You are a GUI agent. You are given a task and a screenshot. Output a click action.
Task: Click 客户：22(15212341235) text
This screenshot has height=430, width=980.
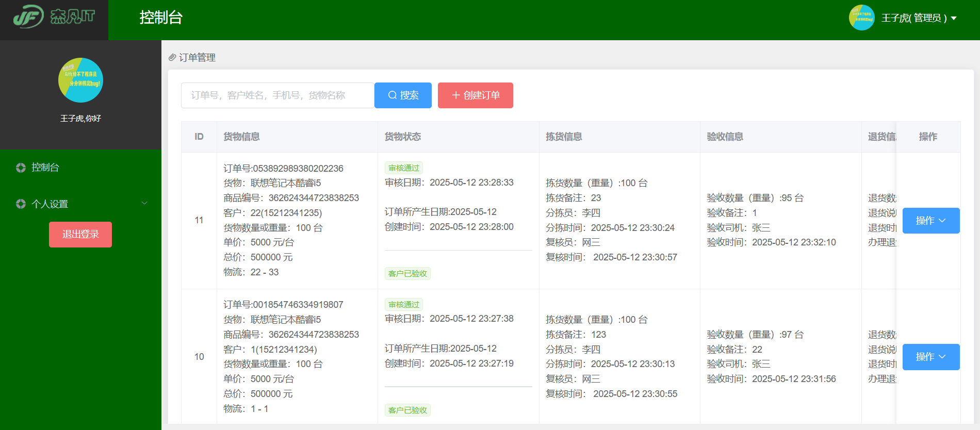tap(273, 213)
